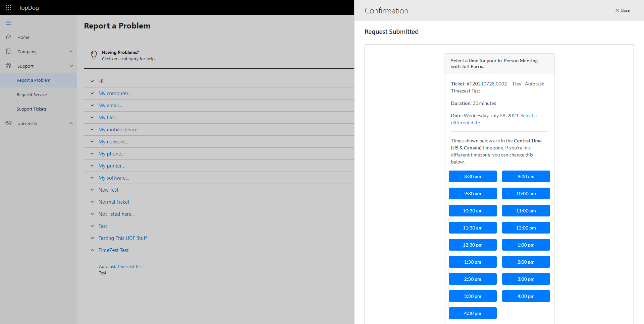Viewport: 644px width, 324px height.
Task: Choose the 10:30 am time slot
Action: 473,211
